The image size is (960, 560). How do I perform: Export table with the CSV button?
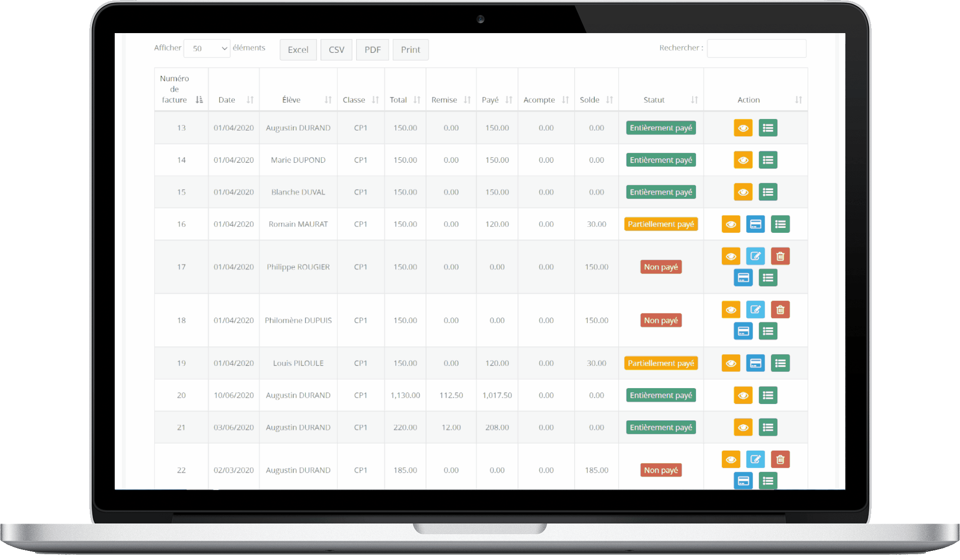coord(336,50)
